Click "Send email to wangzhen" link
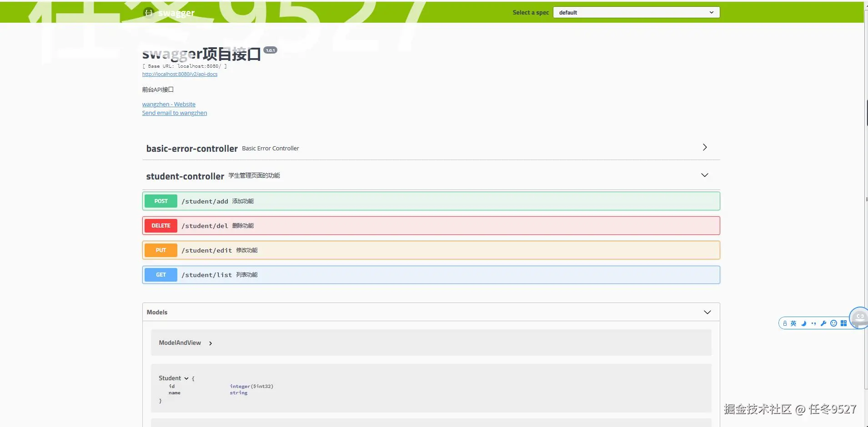This screenshot has height=427, width=868. pos(175,113)
